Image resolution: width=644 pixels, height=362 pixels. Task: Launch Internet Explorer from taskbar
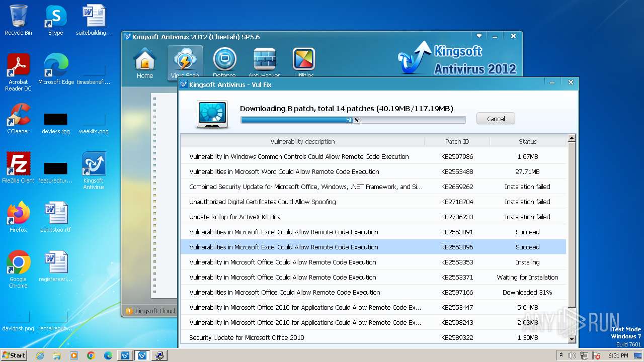(x=40, y=355)
